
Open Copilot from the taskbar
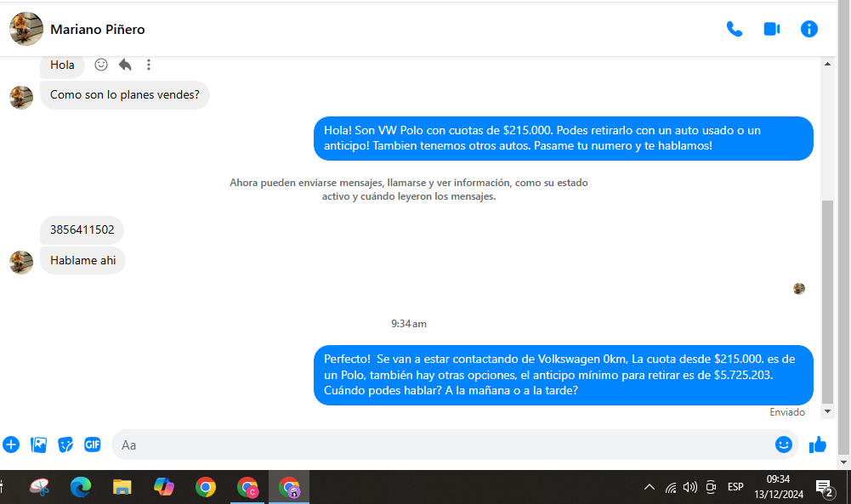coord(164,487)
